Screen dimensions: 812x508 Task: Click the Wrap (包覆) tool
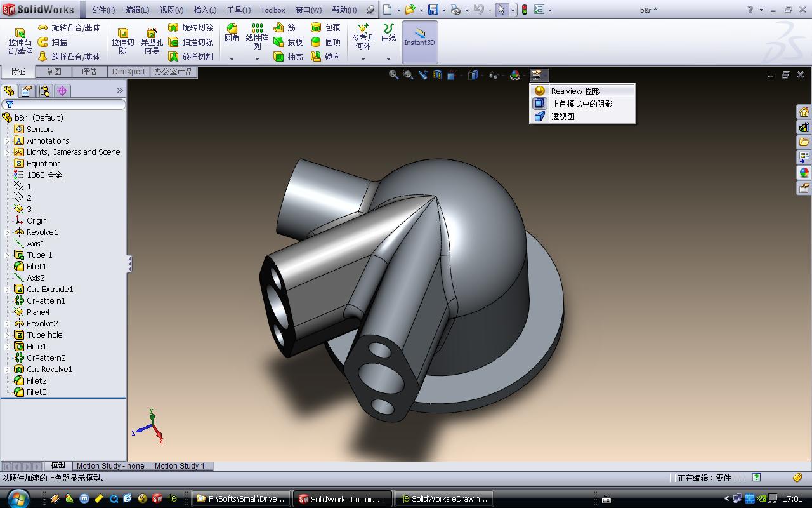[x=326, y=28]
